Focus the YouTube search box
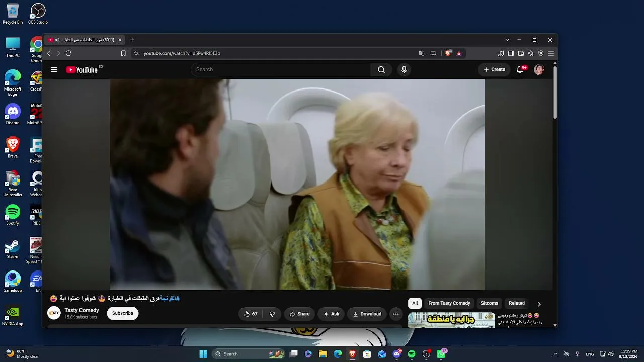Image resolution: width=644 pixels, height=362 pixels. pos(281,70)
